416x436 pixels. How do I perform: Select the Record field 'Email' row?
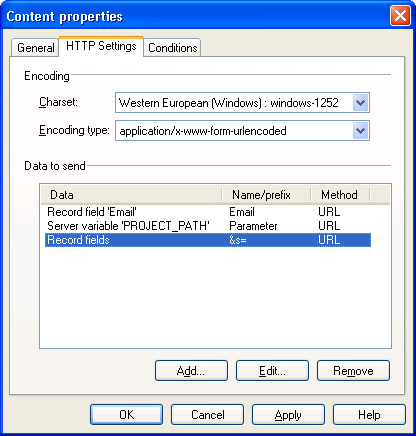[208, 212]
